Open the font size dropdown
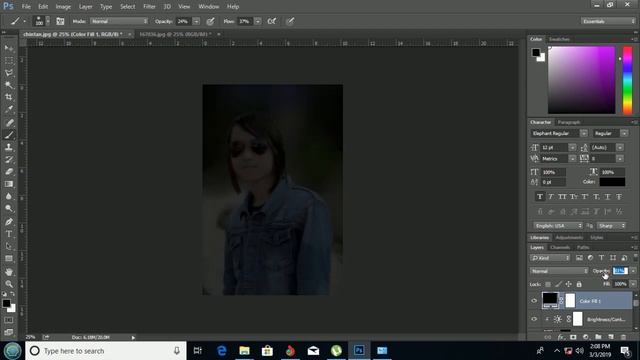This screenshot has height=360, width=640. [x=572, y=147]
